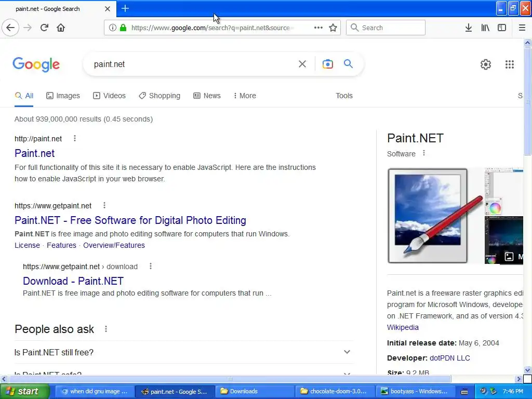Click the 'About 939,000,000 results' text
Image resolution: width=532 pixels, height=399 pixels.
[x=84, y=119]
